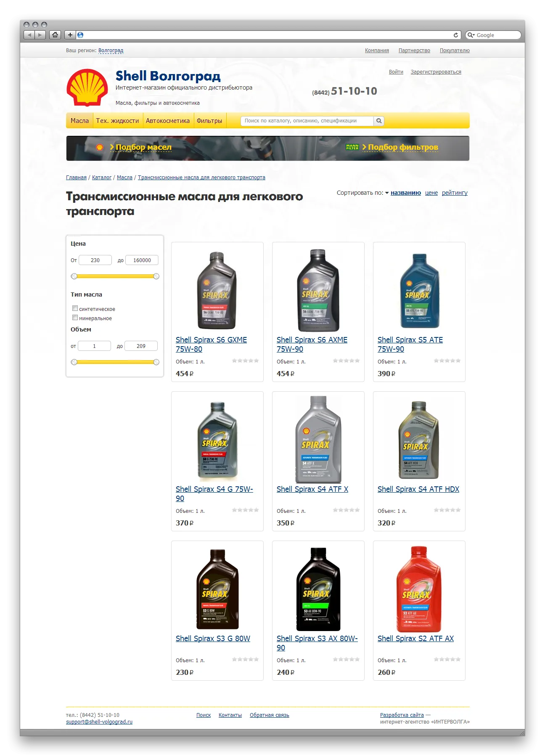The height and width of the screenshot is (756, 545).
Task: Click the Shell logo in the header
Action: [87, 87]
